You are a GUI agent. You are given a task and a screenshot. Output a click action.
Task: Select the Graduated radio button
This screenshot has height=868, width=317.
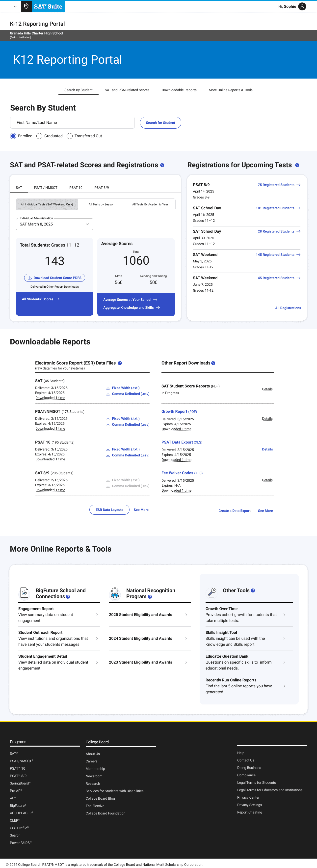pyautogui.click(x=39, y=136)
